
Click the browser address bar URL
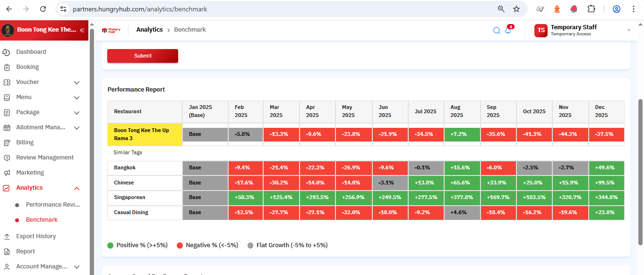(x=140, y=9)
